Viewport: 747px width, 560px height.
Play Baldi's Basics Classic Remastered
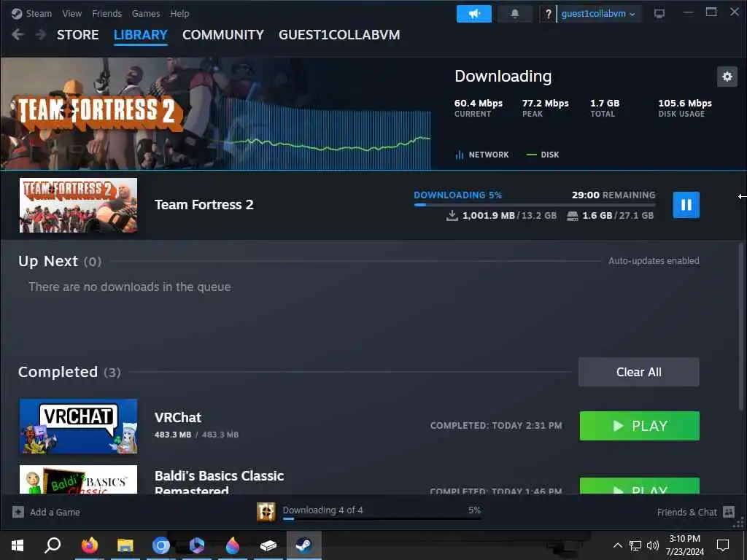coord(639,486)
